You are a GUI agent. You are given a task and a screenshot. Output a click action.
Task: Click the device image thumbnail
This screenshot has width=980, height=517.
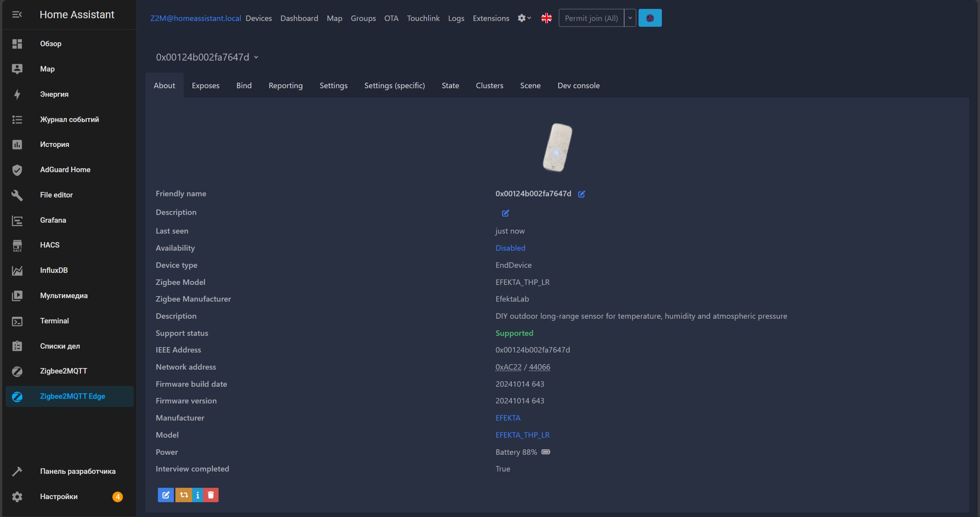(557, 147)
